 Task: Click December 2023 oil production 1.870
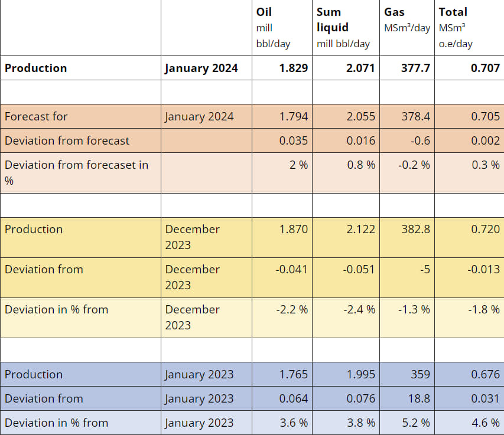[293, 229]
